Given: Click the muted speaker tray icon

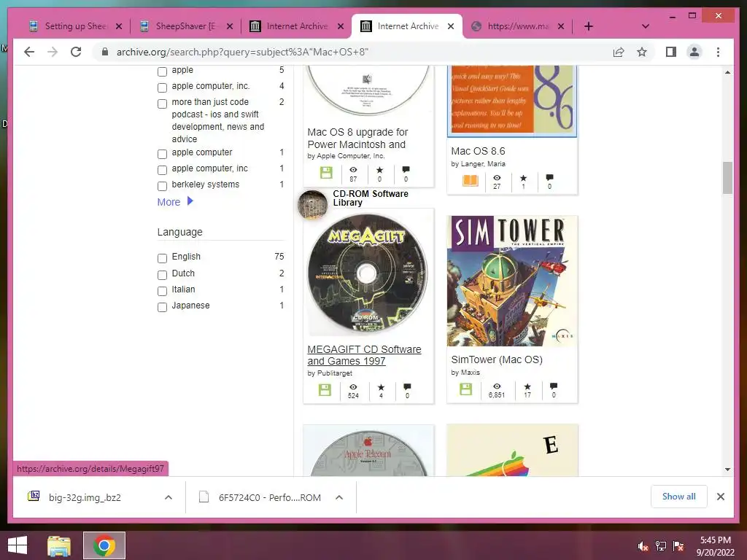Looking at the screenshot, I should [643, 546].
